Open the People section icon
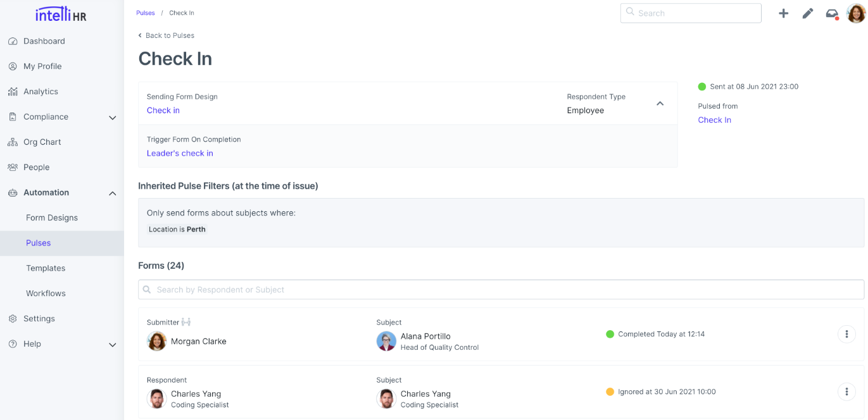 14,167
